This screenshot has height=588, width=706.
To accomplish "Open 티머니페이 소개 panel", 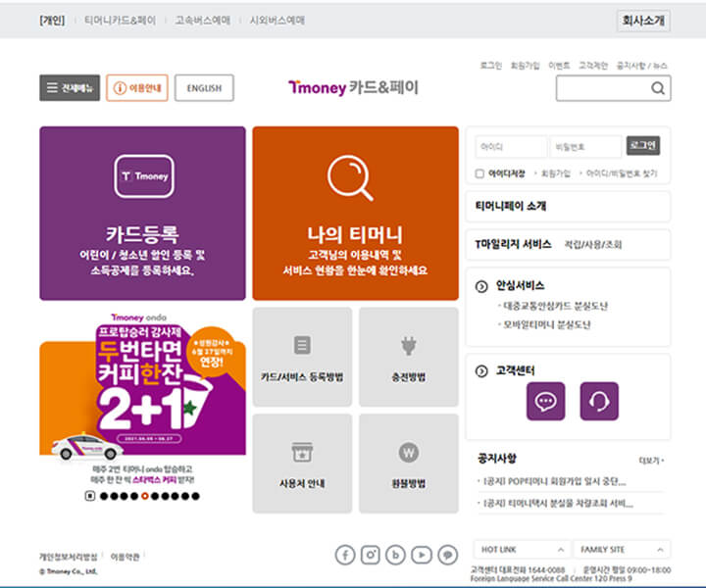I will [568, 206].
